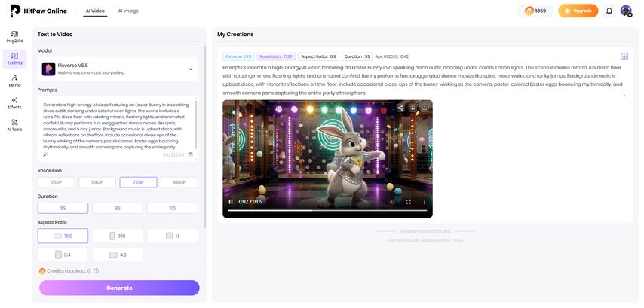This screenshot has width=644, height=308.
Task: Share the bunny video via share icon
Action: [400, 108]
